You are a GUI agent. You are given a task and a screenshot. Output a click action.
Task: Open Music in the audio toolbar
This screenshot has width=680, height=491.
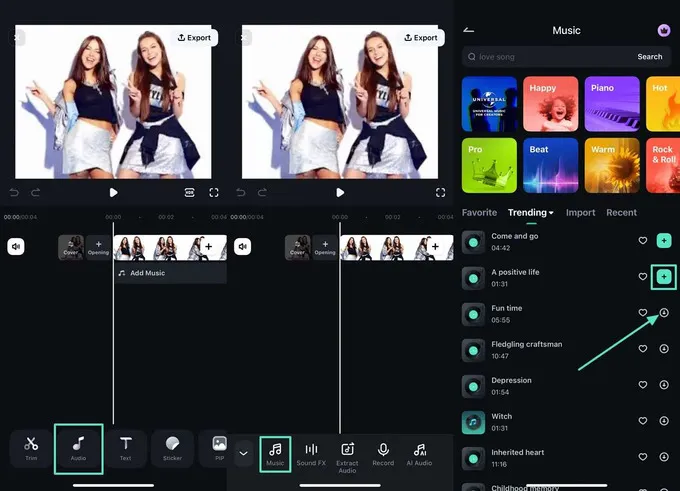click(275, 454)
